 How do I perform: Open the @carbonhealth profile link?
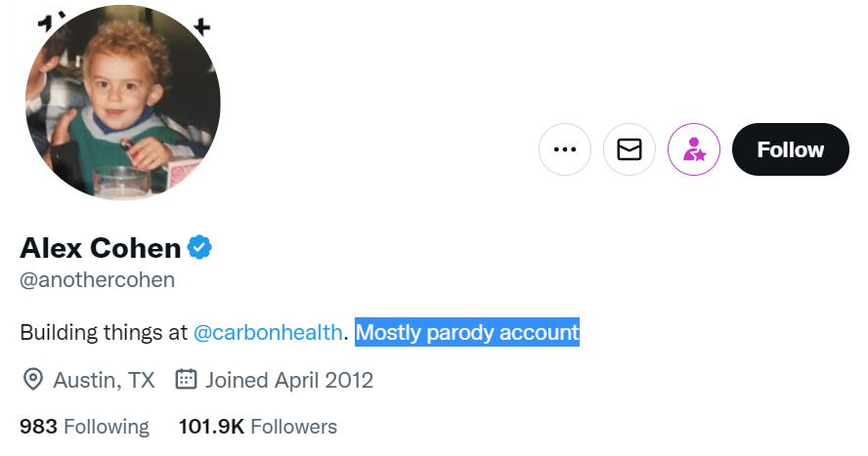click(268, 332)
